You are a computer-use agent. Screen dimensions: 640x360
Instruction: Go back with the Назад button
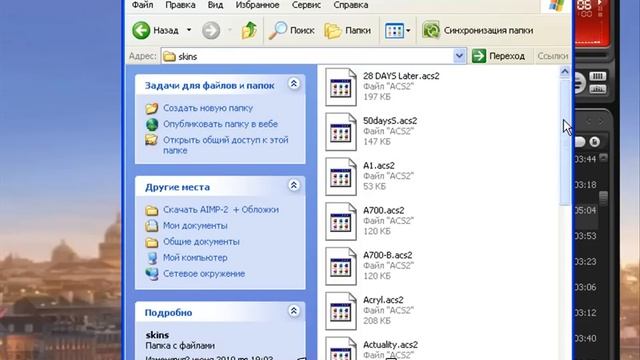pyautogui.click(x=155, y=30)
